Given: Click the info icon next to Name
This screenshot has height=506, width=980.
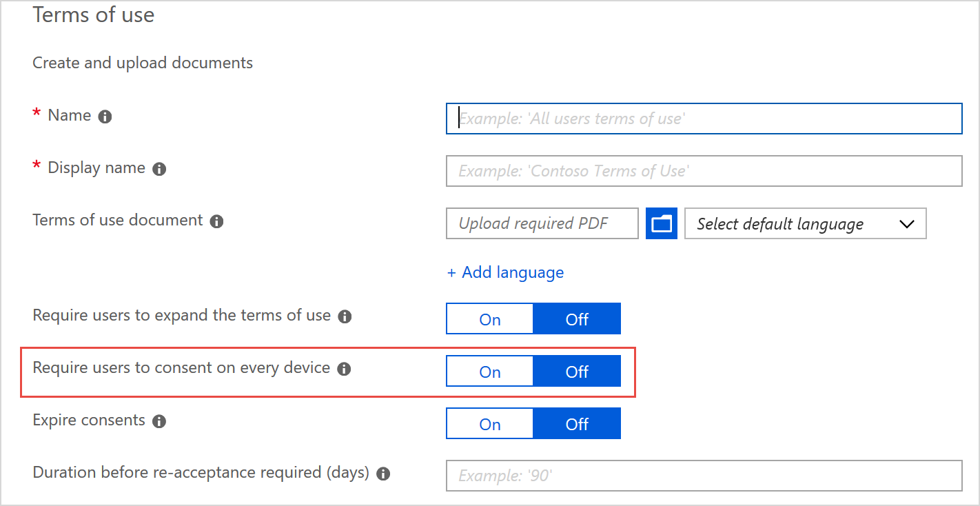Looking at the screenshot, I should coord(105,117).
